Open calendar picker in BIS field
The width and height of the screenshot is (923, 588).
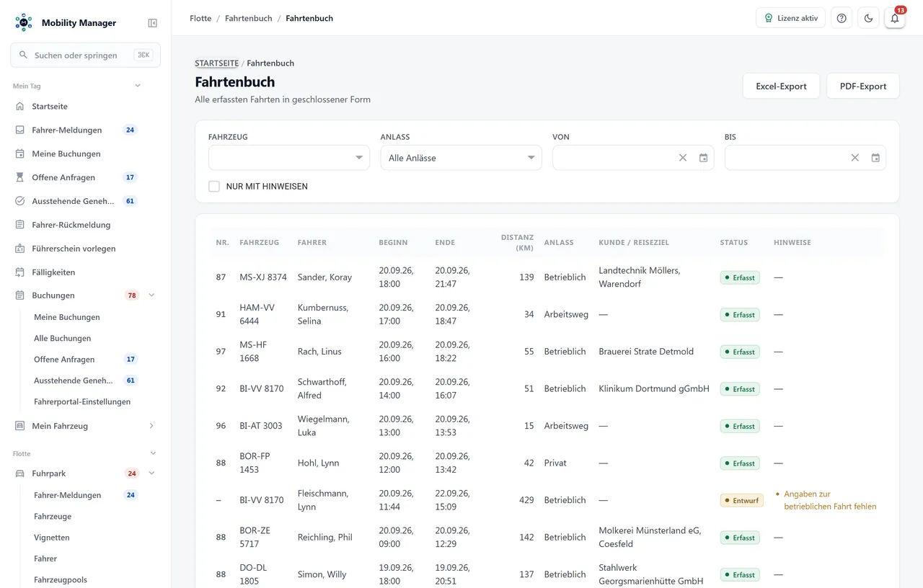[875, 158]
